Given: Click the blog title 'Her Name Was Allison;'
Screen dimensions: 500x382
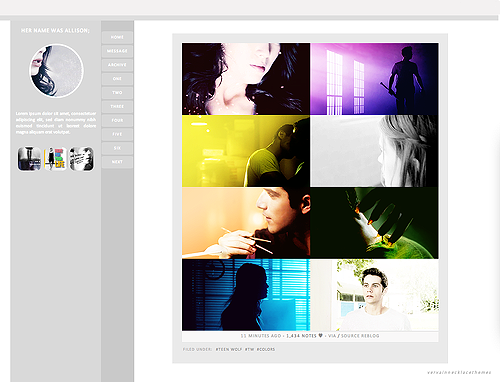Looking at the screenshot, I should click(x=55, y=30).
